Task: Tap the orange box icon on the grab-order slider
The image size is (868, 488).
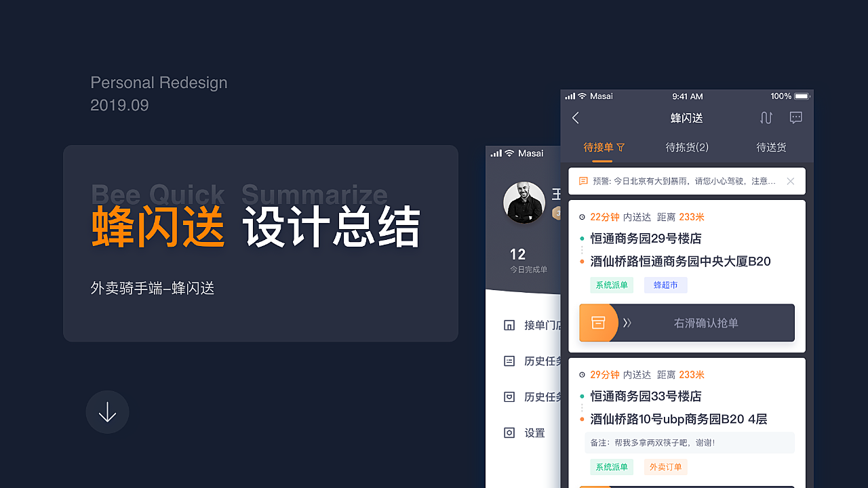Action: [598, 323]
